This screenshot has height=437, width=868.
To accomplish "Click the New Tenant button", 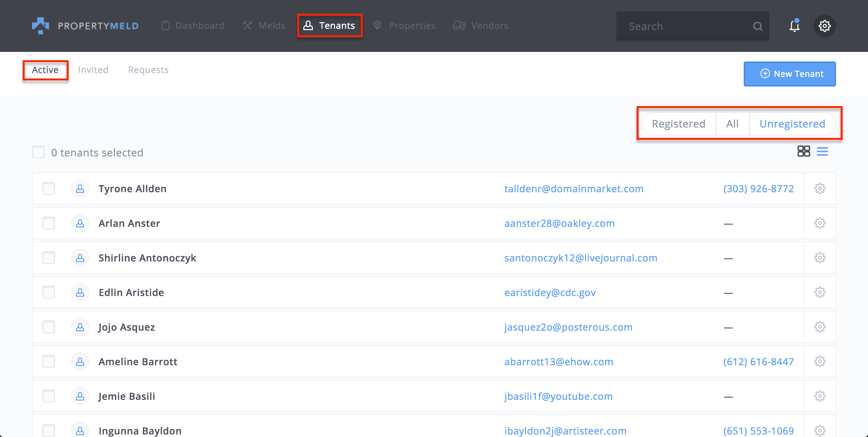I will (789, 74).
